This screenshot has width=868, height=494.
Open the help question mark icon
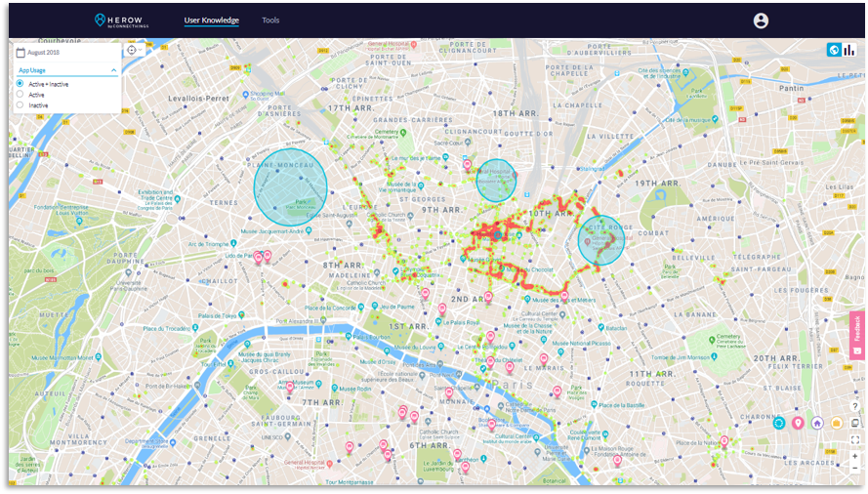[855, 405]
